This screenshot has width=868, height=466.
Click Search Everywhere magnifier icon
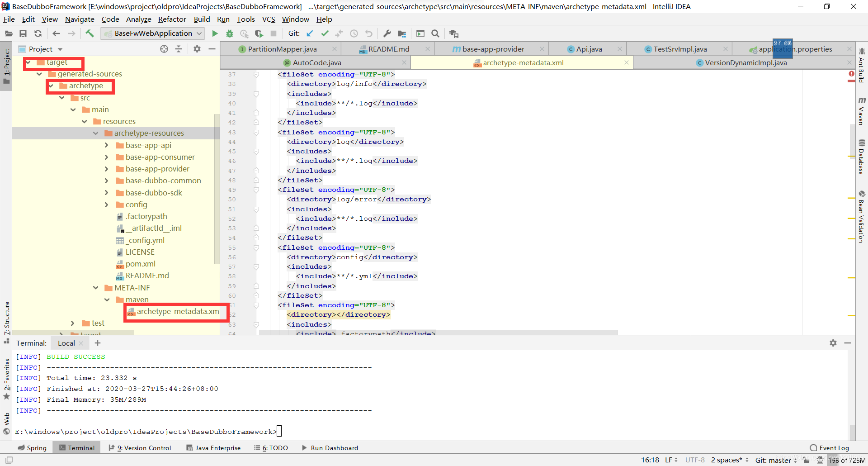point(435,33)
